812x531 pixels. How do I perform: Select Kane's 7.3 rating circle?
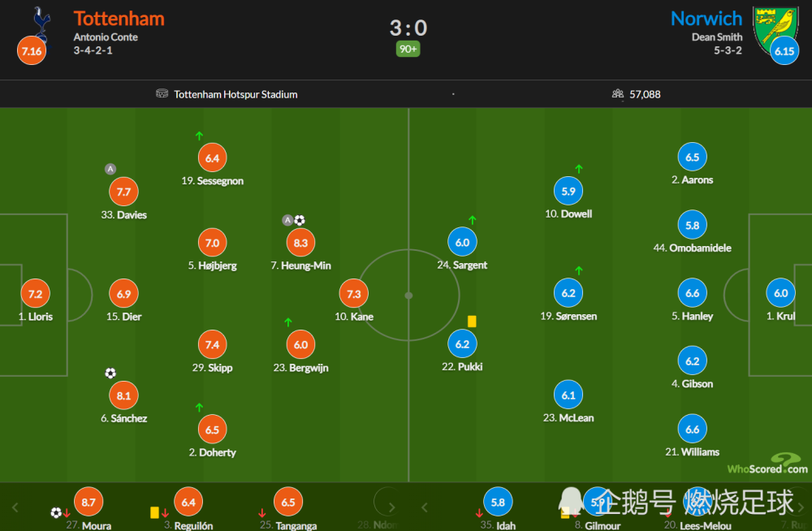tap(354, 294)
